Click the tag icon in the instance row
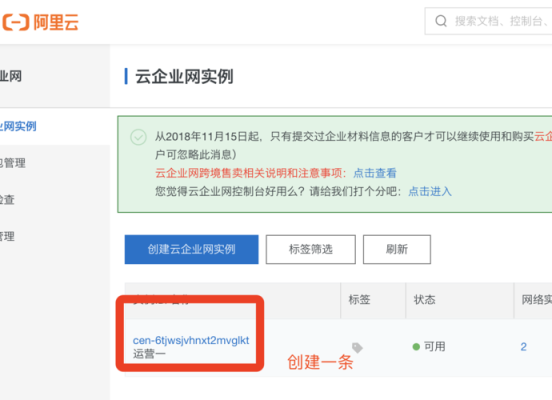 [x=357, y=348]
